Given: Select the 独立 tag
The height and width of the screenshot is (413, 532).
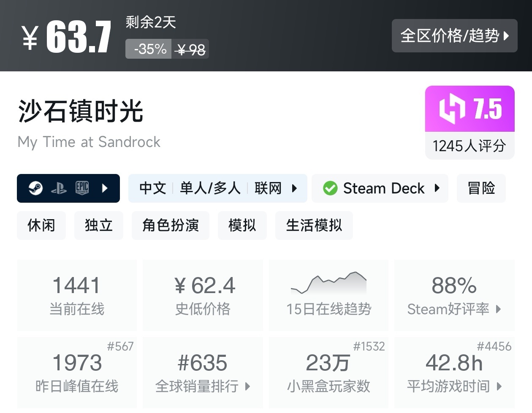Looking at the screenshot, I should [x=99, y=225].
